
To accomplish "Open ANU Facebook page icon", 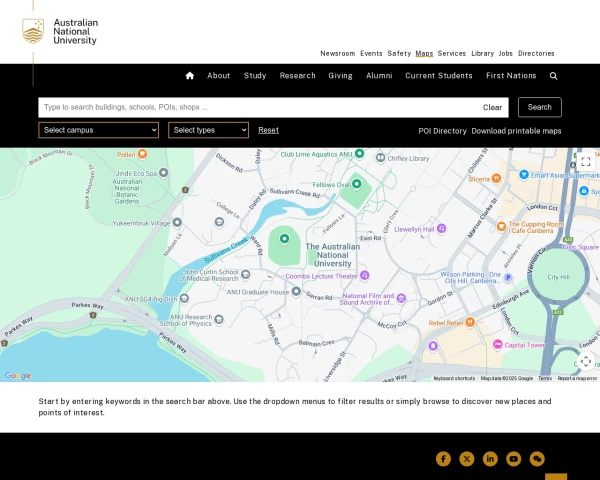I will pos(443,459).
